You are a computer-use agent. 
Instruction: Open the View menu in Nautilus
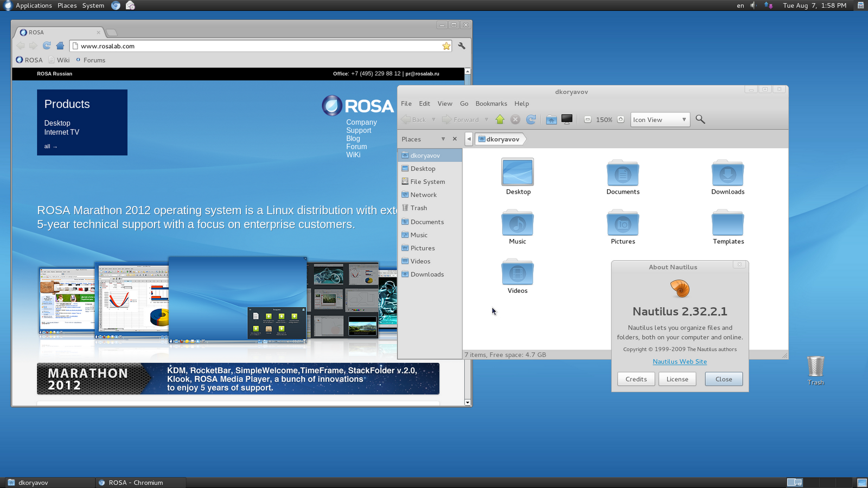[x=445, y=104]
